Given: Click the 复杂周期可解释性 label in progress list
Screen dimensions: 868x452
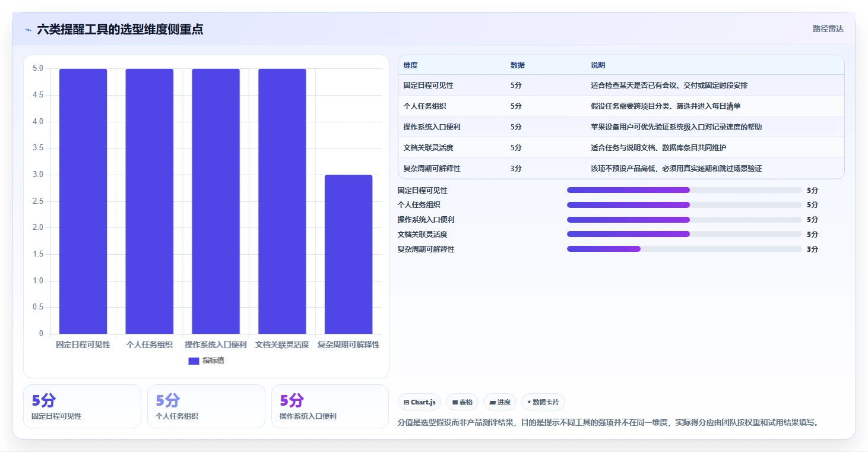Looking at the screenshot, I should (x=426, y=249).
